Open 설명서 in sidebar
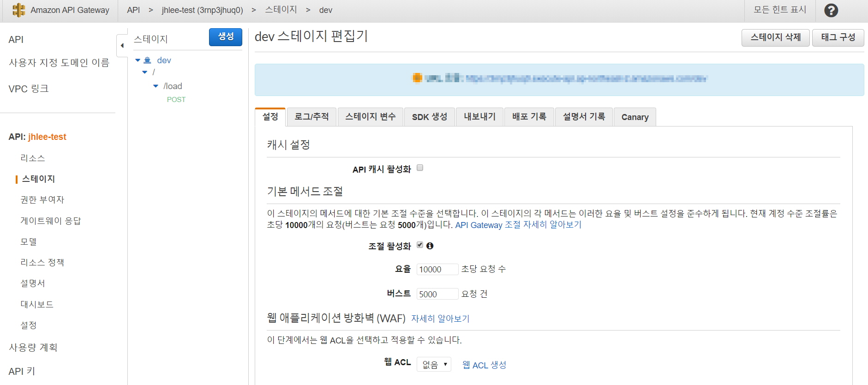 [33, 283]
